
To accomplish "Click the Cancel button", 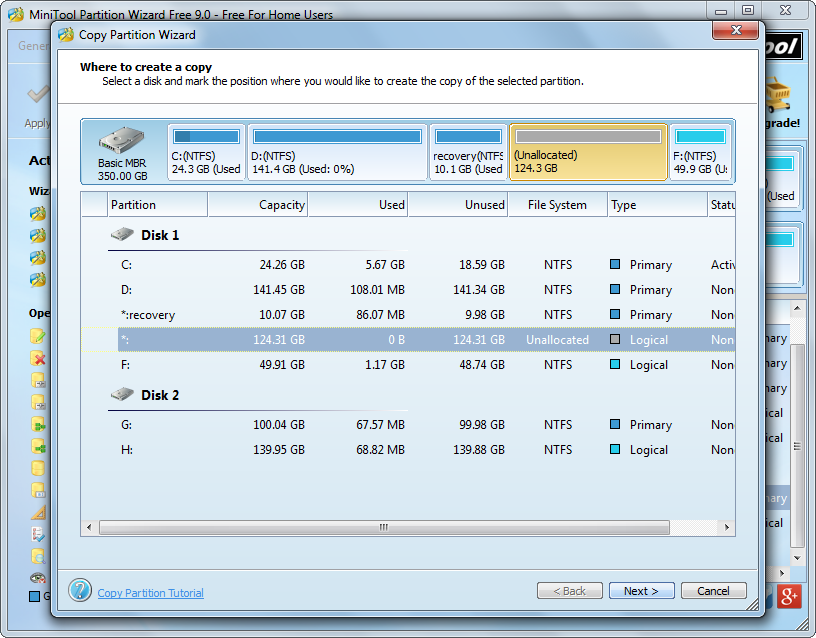I will tap(713, 591).
